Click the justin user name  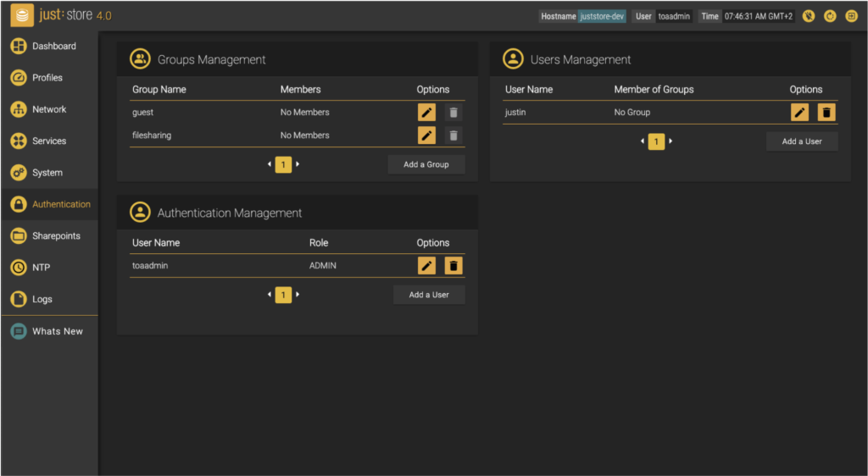(x=515, y=113)
